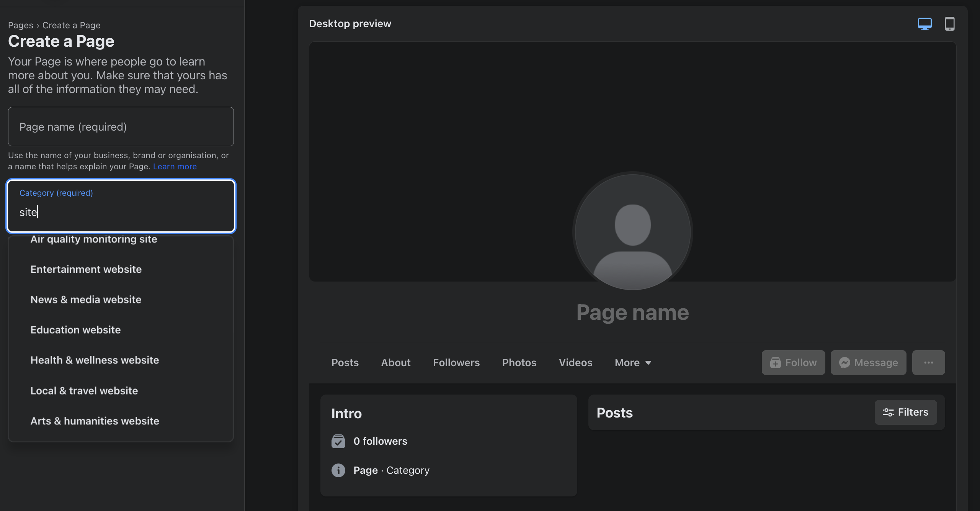Click the Posts tab on page preview
The height and width of the screenshot is (511, 980).
344,362
